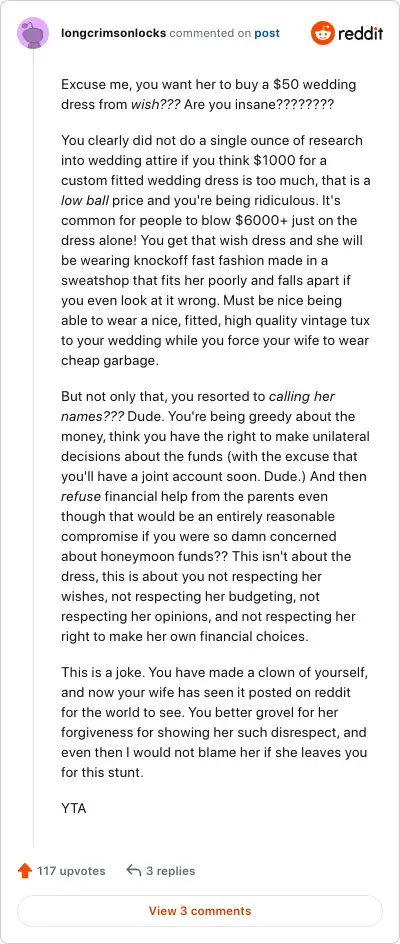
Task: Click the italic 'calling her' phrase
Action: [302, 397]
